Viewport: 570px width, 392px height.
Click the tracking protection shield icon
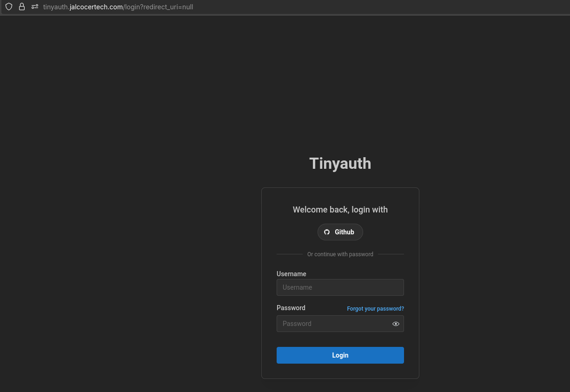point(9,7)
